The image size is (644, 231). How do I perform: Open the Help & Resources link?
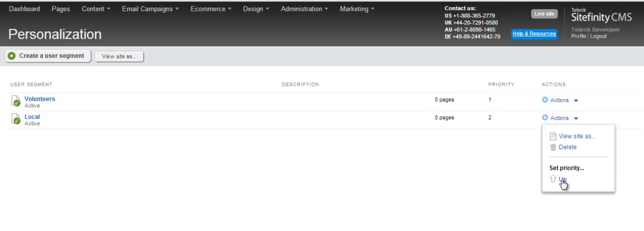[534, 34]
